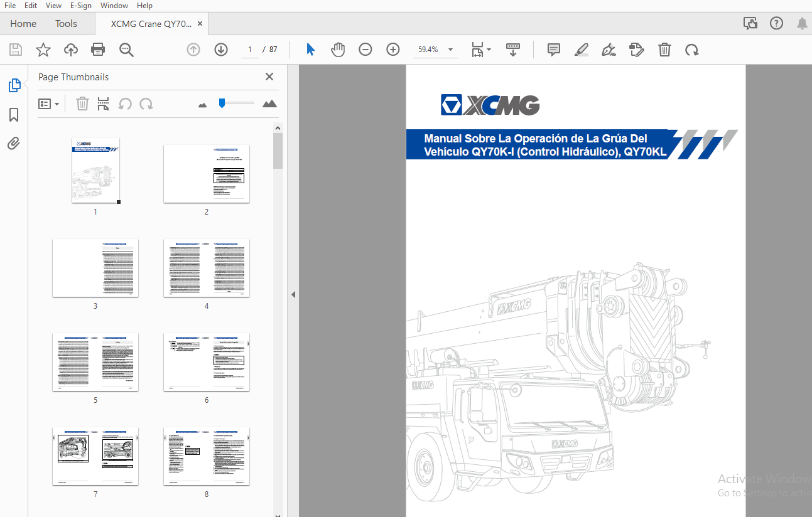Image resolution: width=812 pixels, height=517 pixels.
Task: Switch to the Tools tab
Action: (66, 24)
